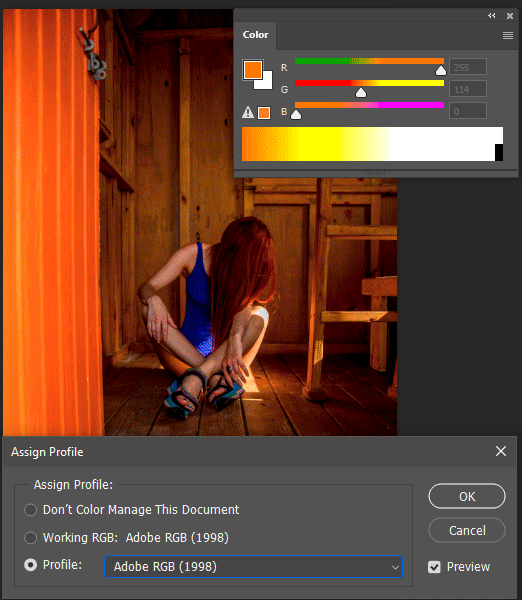Click the foreground orange color swatch
The image size is (522, 600).
pos(253,70)
